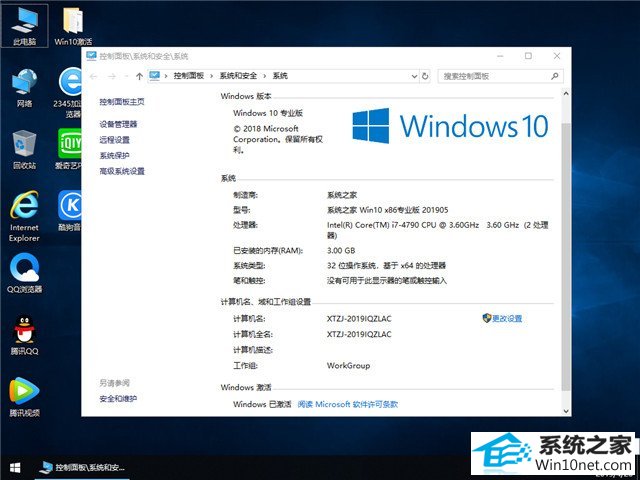Open 高级系统设置 link

[122, 171]
